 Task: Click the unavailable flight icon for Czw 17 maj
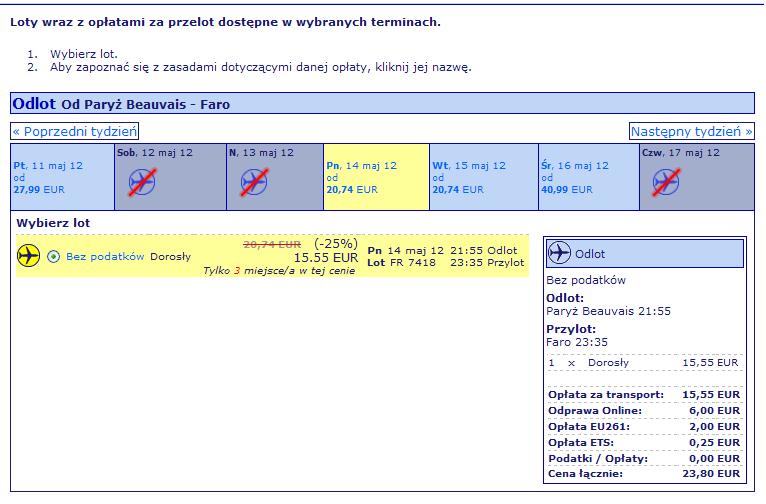[x=666, y=182]
